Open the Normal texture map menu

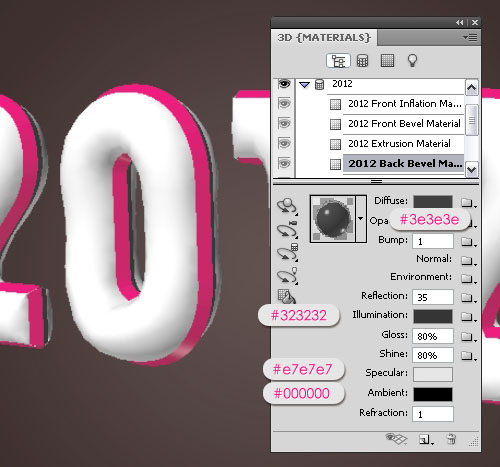click(468, 260)
